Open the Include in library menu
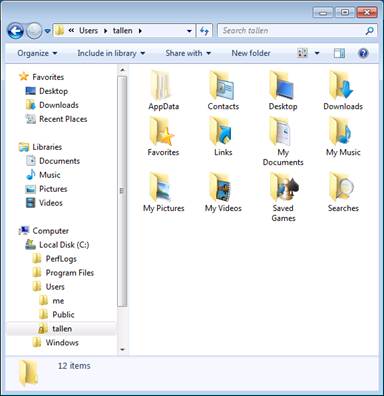Viewport: 384px width, 396px height. click(x=111, y=53)
